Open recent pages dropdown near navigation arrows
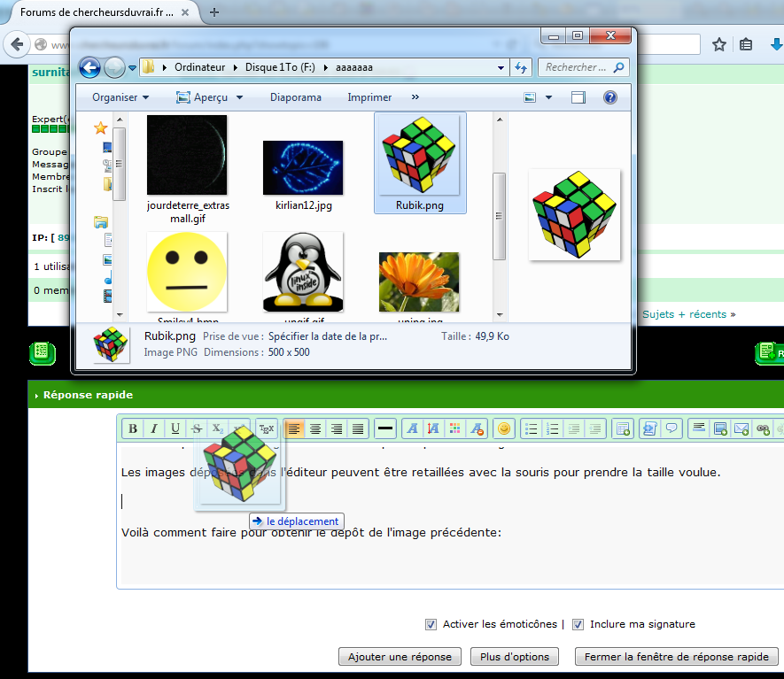Image resolution: width=784 pixels, height=679 pixels. (132, 67)
